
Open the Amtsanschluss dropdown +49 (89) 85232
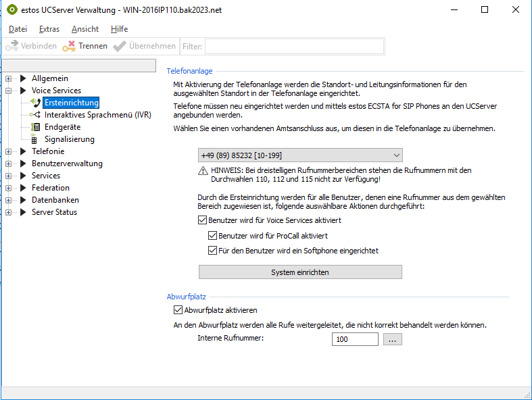[x=300, y=155]
